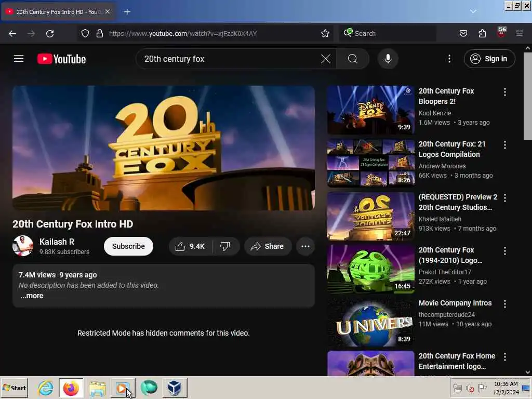Open YouTube settings three-dot menu
Screen dimensions: 532x399
coord(449,59)
